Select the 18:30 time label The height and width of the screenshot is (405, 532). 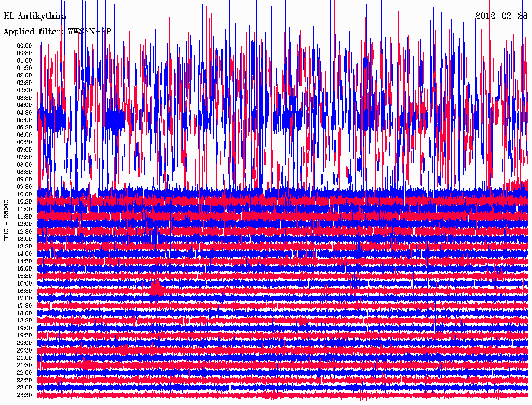(24, 320)
